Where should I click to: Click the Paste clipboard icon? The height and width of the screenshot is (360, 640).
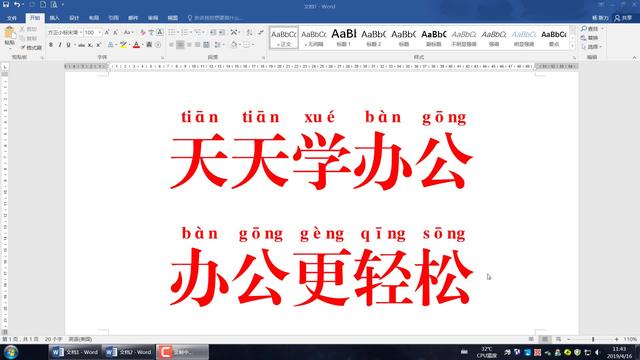tap(9, 33)
